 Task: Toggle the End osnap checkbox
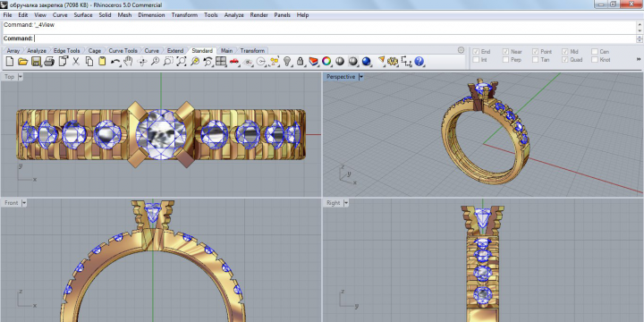476,52
